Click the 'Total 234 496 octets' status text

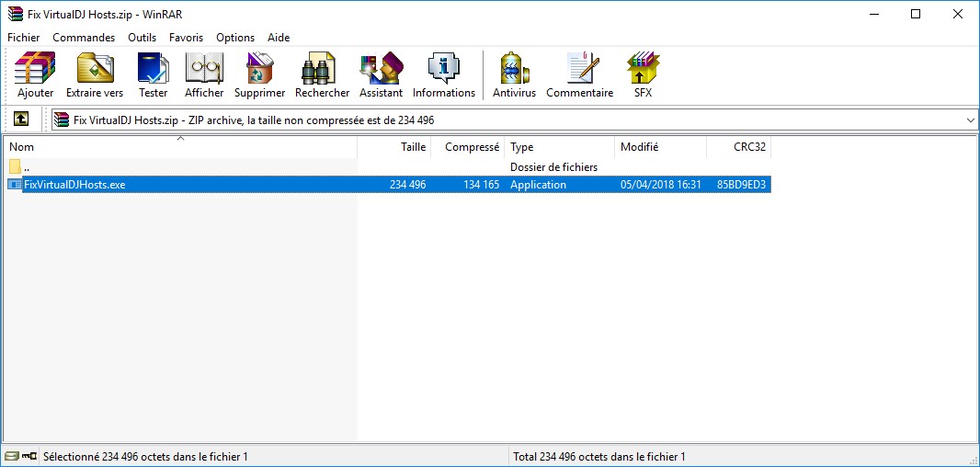[598, 457]
